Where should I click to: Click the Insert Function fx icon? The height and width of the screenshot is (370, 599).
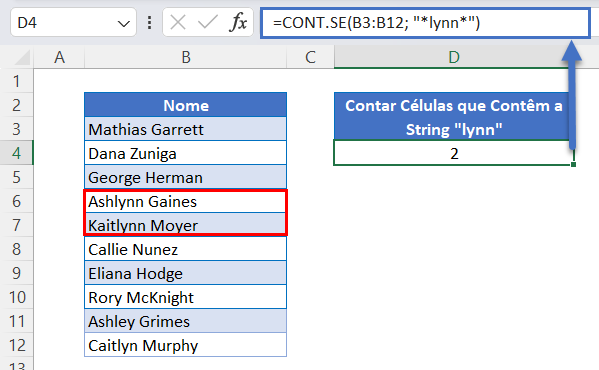[238, 22]
